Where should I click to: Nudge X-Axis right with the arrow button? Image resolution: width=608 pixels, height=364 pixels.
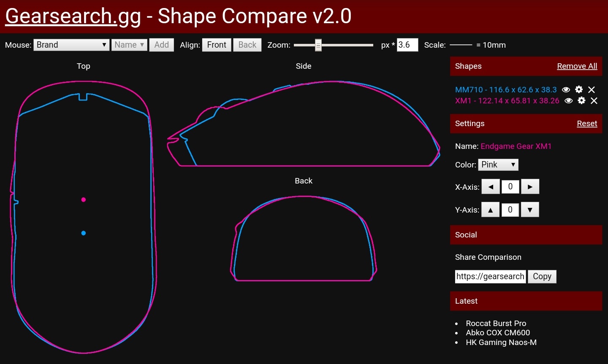point(530,186)
